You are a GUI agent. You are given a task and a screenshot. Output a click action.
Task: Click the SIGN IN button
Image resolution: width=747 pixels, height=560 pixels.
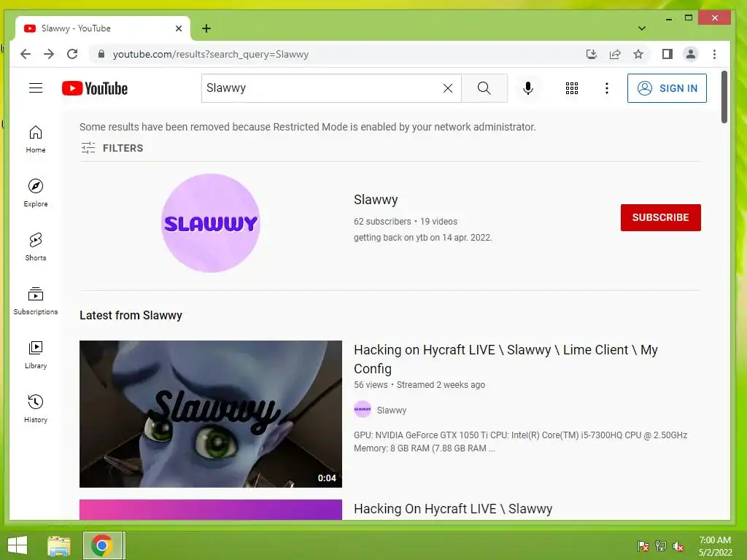pos(667,88)
